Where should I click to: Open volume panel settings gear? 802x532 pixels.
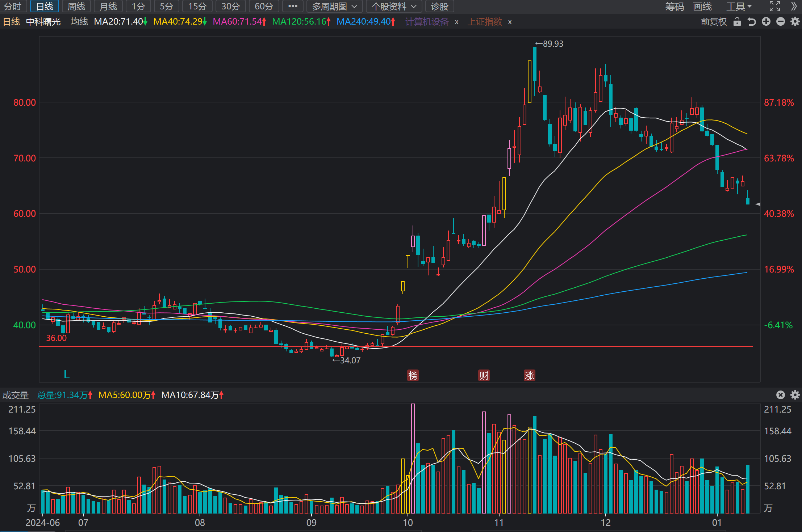click(795, 395)
